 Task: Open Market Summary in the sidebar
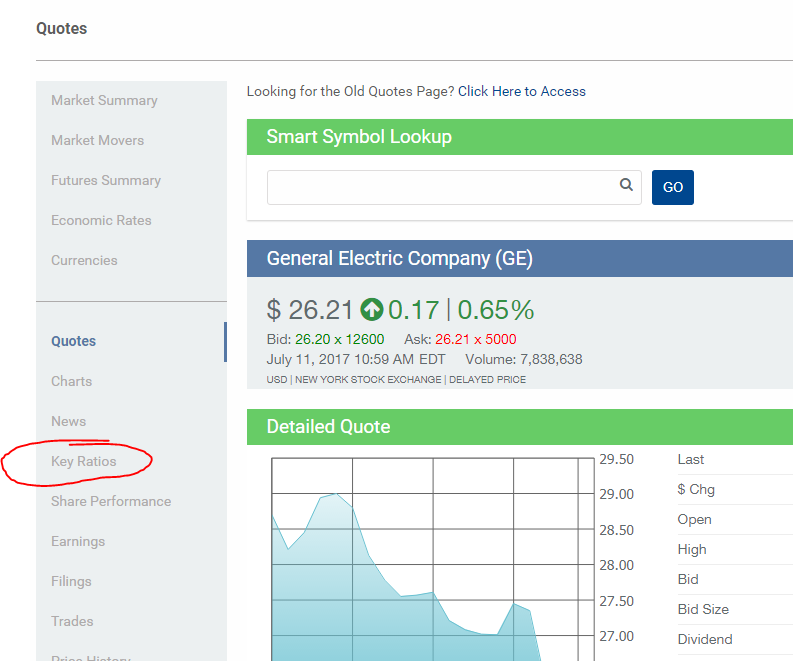click(104, 100)
